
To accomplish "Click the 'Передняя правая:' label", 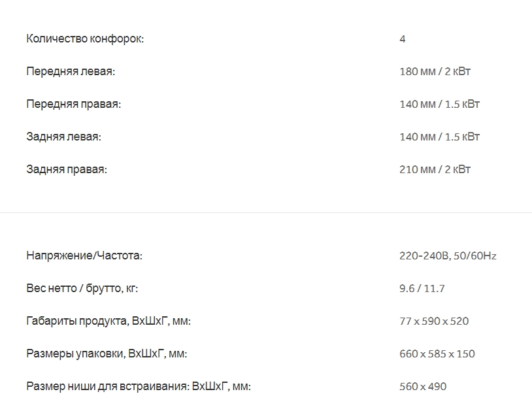I will pyautogui.click(x=74, y=104).
